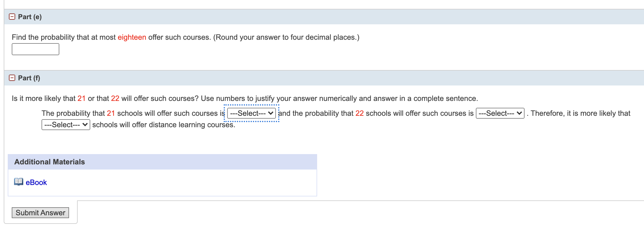Viewport: 644px width, 233px height.
Task: Click the minus symbol on the Part (e) header bar
Action: (12, 17)
